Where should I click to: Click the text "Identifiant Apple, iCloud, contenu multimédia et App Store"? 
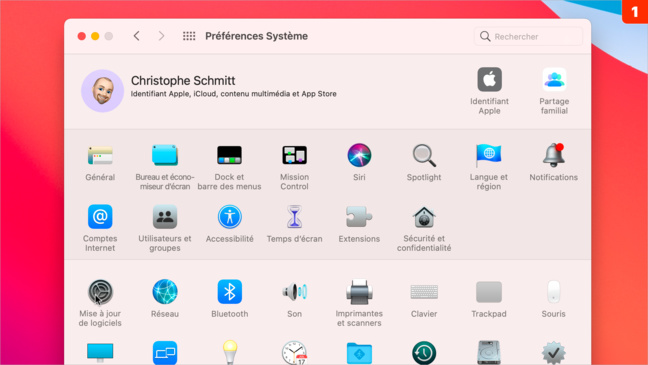coord(233,94)
